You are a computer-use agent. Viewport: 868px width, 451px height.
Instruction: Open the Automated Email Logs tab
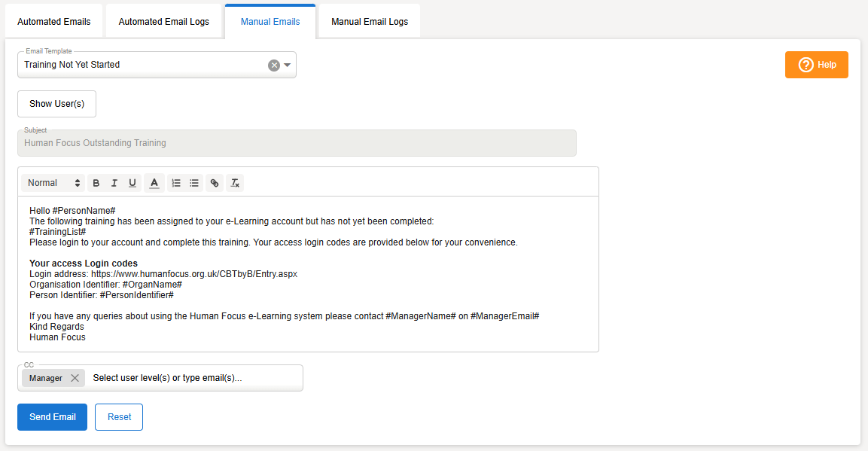click(163, 22)
